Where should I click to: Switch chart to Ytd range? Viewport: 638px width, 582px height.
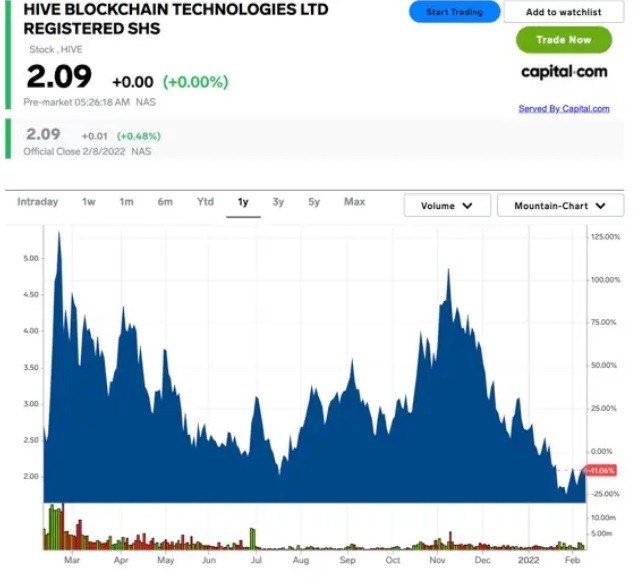click(205, 202)
